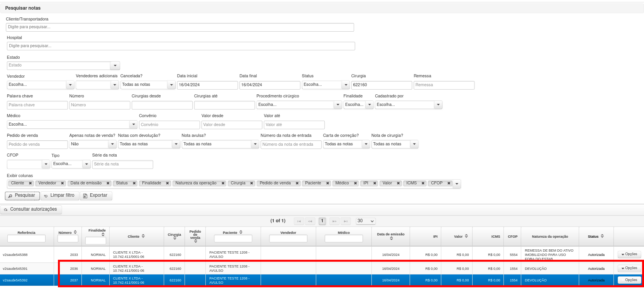This screenshot has width=644, height=288.
Task: Remove the ICMS column tag
Action: pyautogui.click(x=423, y=183)
